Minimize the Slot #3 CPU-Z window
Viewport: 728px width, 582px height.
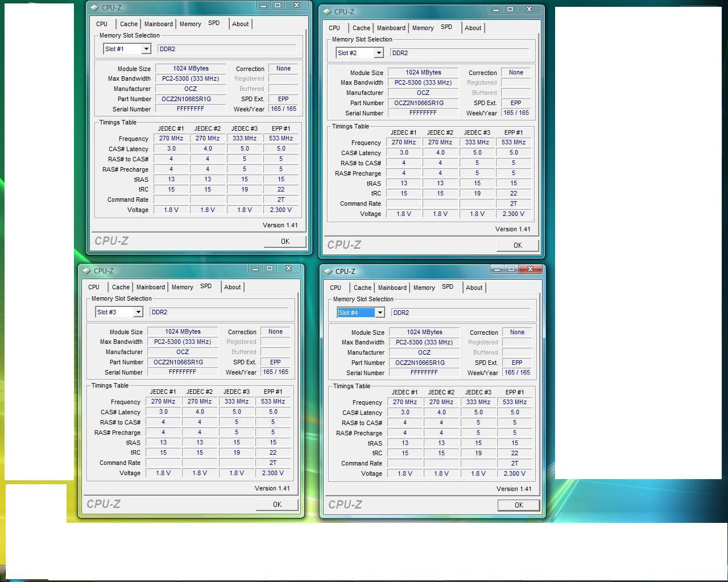(x=255, y=269)
